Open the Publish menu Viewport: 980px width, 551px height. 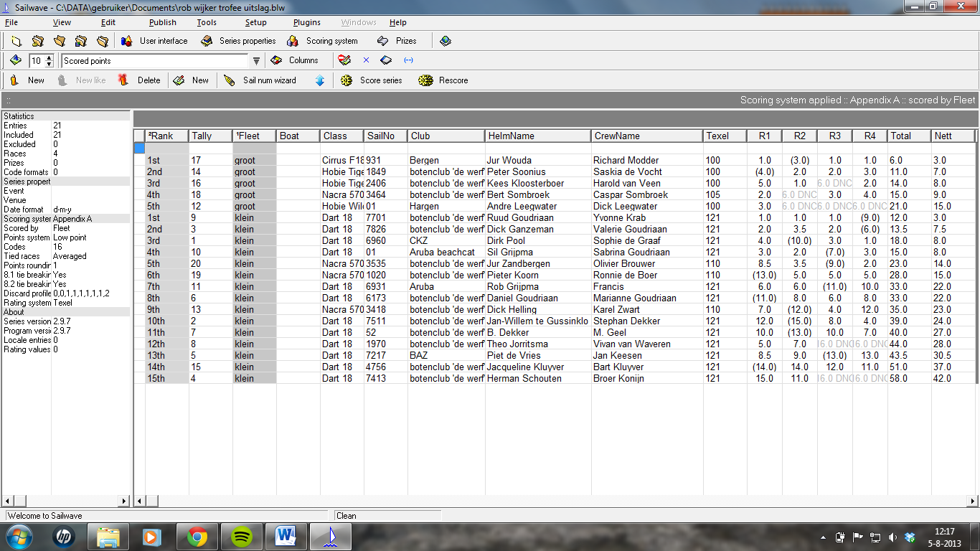(163, 22)
